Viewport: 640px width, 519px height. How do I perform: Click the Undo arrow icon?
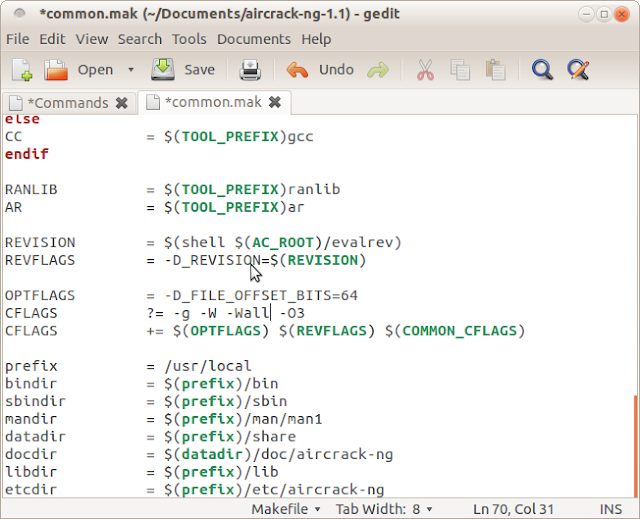297,70
